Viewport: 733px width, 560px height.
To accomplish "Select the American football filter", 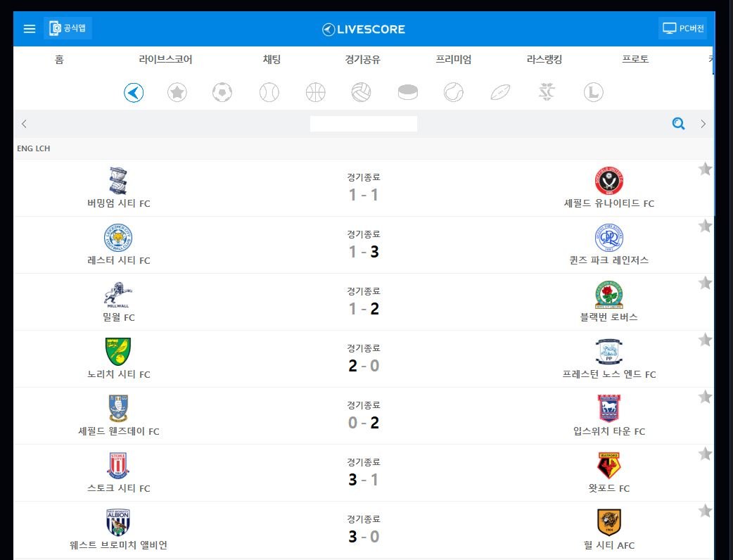I will pyautogui.click(x=500, y=92).
